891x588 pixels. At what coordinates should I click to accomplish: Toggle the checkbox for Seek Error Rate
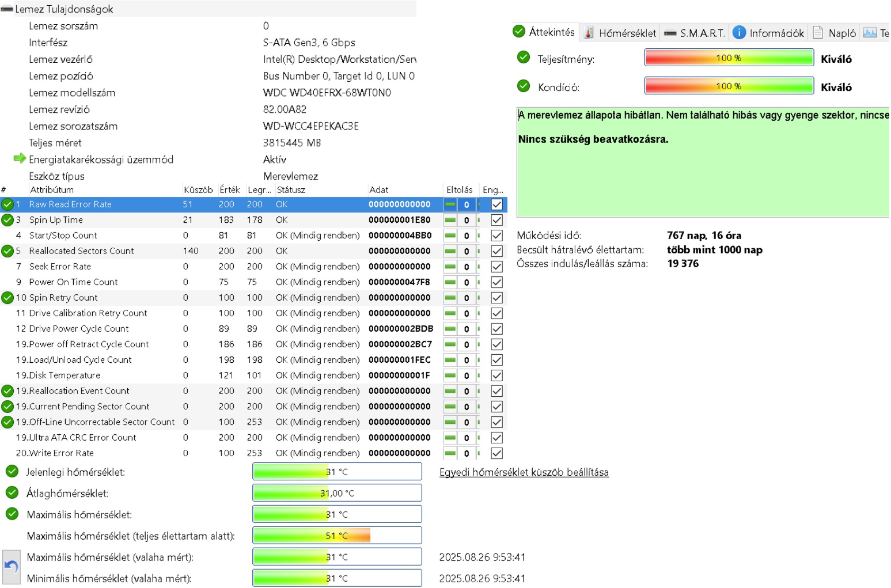coord(496,267)
